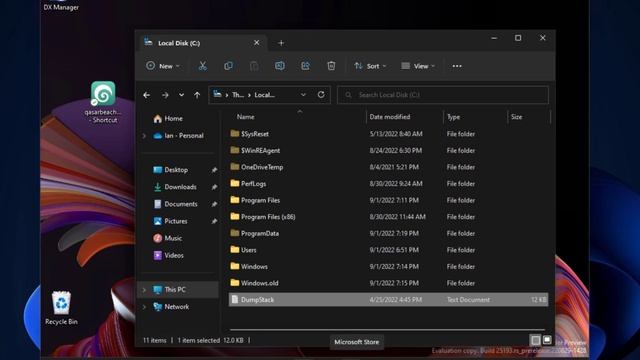Select the Recycle Bin desktop icon
This screenshot has height=360, width=640.
(61, 308)
